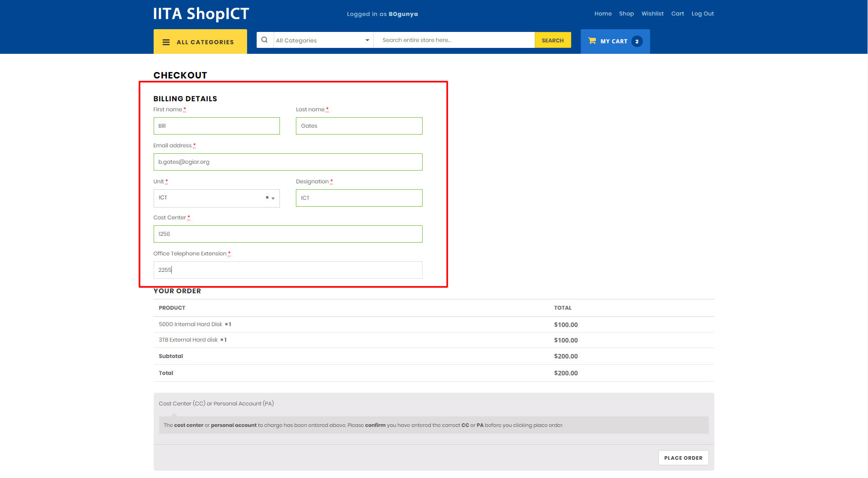Click the Office Telephone Extension field

288,270
